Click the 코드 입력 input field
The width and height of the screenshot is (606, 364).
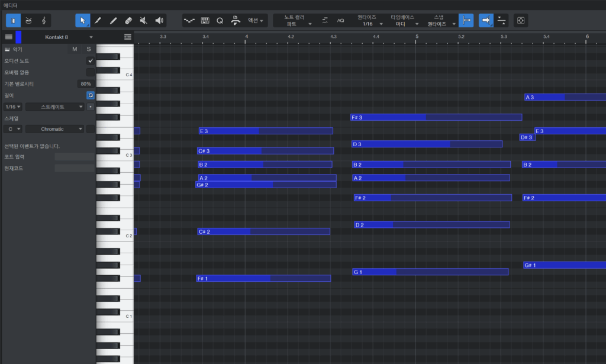74,157
